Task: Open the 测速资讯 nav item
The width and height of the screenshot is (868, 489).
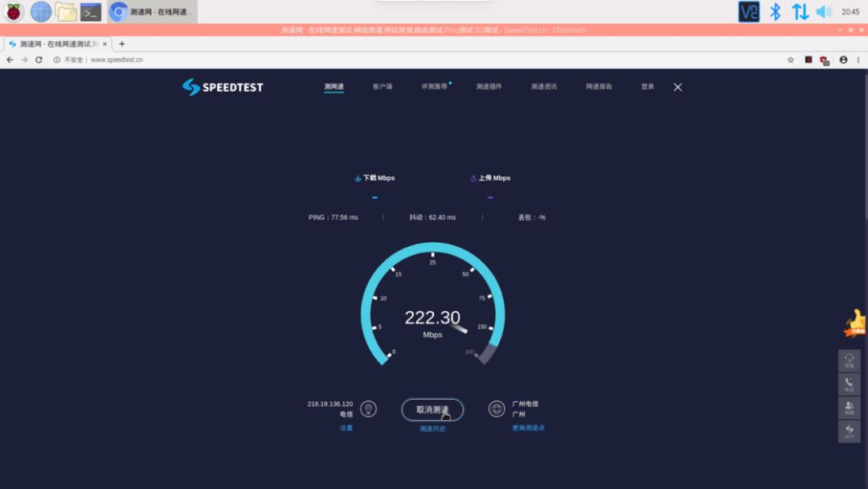Action: click(x=543, y=86)
